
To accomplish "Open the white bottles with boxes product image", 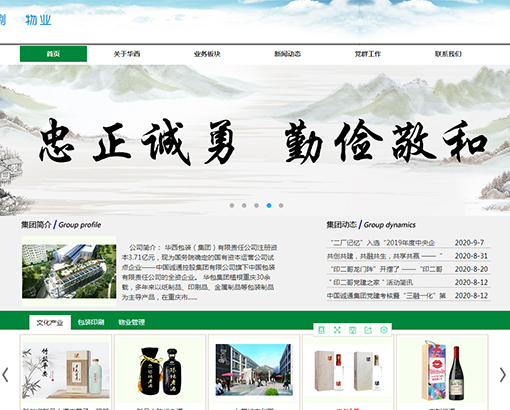I will [x=348, y=370].
